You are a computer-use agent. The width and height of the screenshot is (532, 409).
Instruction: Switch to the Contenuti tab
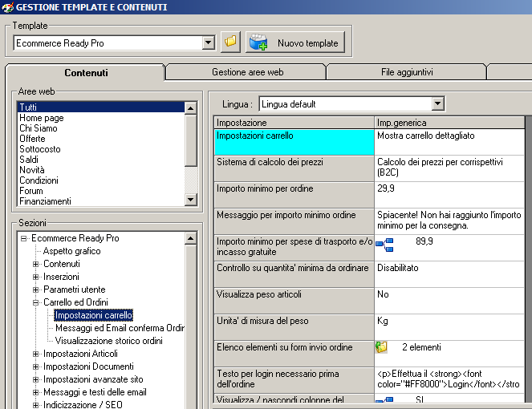pyautogui.click(x=86, y=72)
